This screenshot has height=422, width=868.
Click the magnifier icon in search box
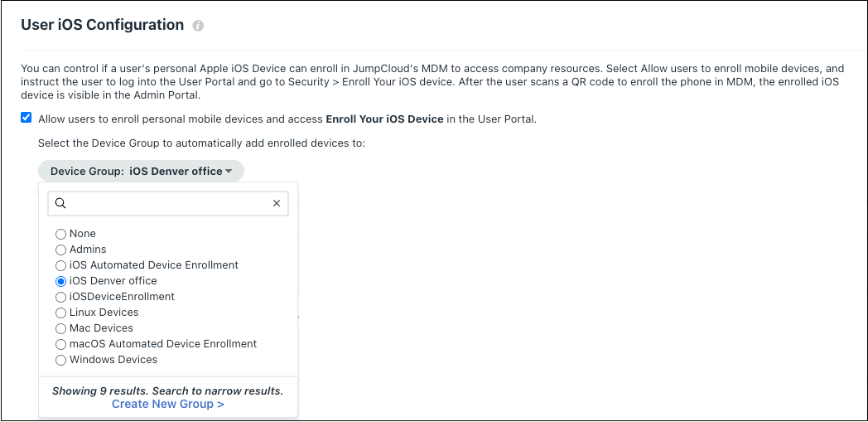[60, 203]
